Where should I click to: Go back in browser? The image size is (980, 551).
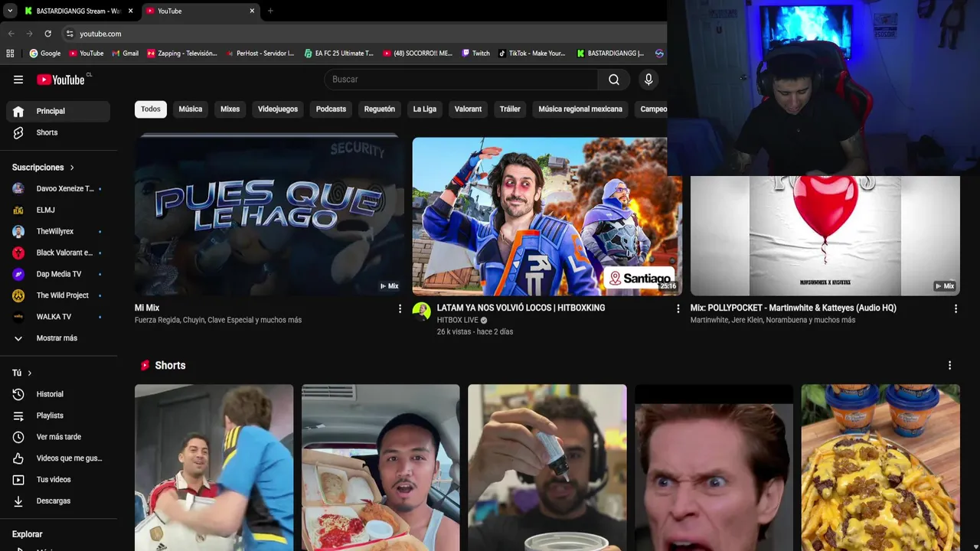tap(11, 34)
